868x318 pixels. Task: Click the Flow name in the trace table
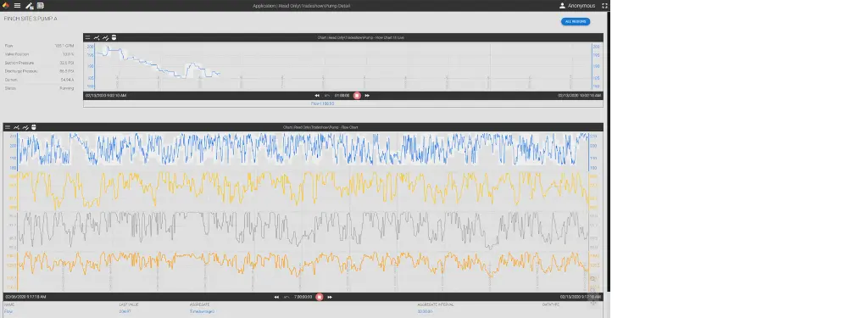pyautogui.click(x=8, y=312)
